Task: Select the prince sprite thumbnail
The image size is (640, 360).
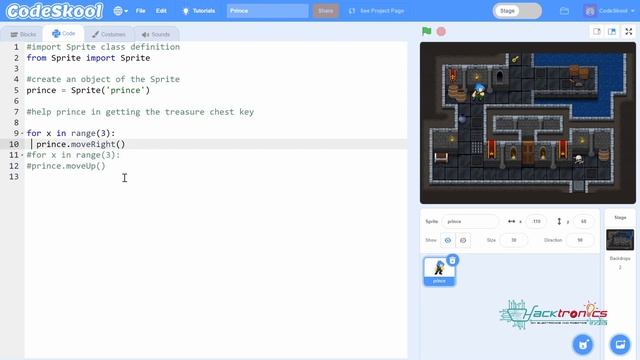Action: click(439, 271)
